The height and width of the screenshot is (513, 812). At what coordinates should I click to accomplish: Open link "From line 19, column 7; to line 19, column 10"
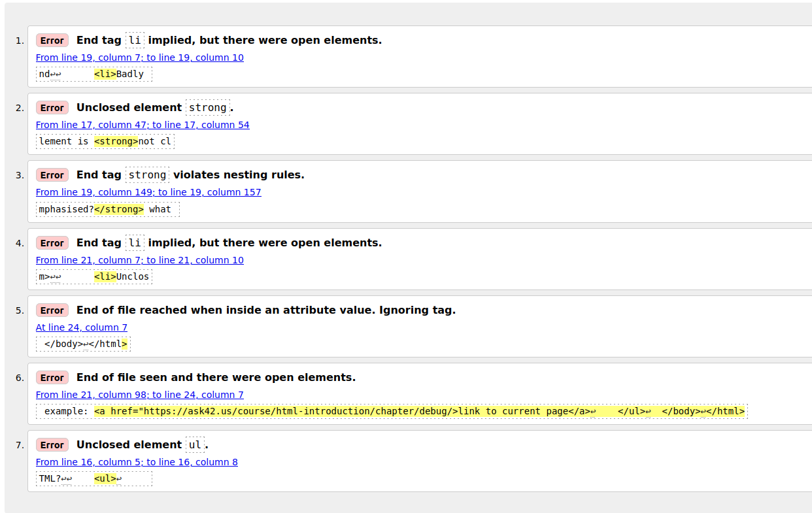pos(139,58)
